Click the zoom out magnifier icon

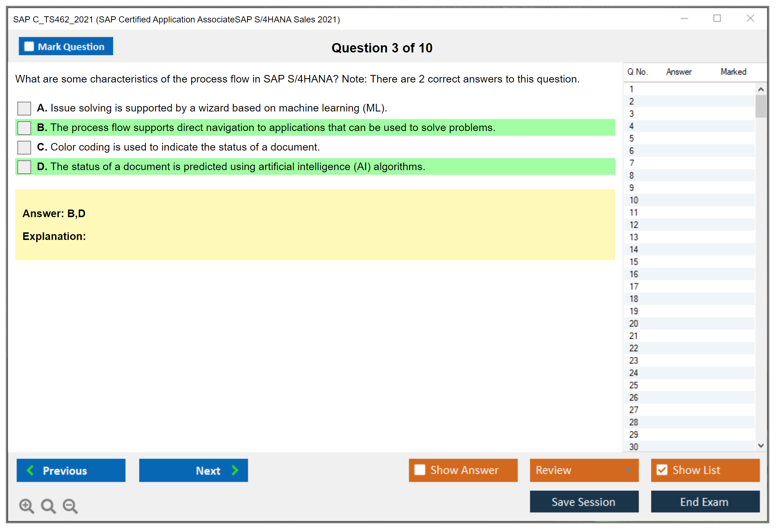[x=70, y=506]
